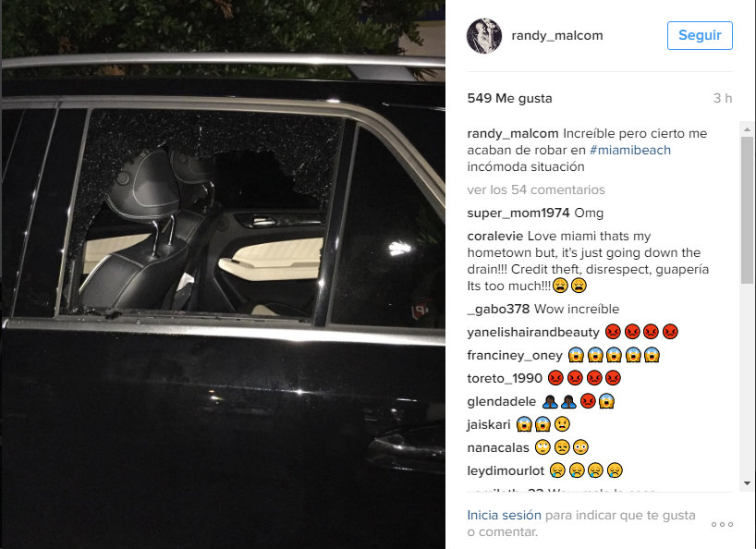The width and height of the screenshot is (756, 549).
Task: Visit commenter super_mom1974's profile
Action: (x=518, y=213)
